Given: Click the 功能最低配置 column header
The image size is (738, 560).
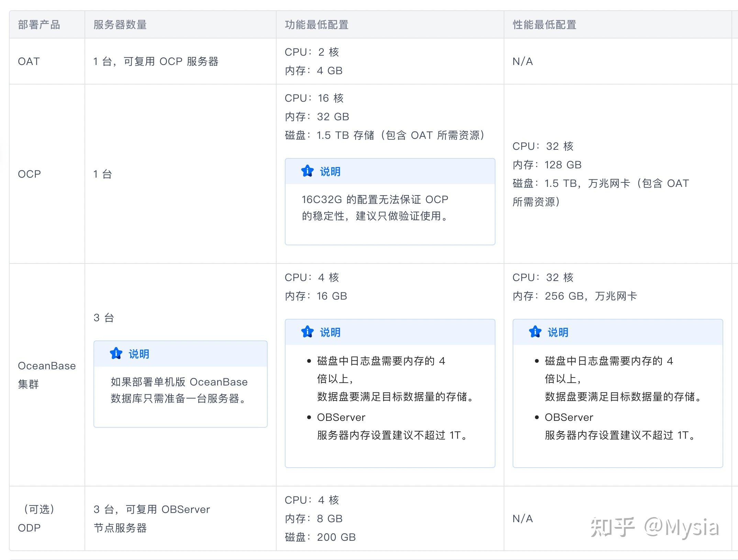Looking at the screenshot, I should tap(316, 25).
